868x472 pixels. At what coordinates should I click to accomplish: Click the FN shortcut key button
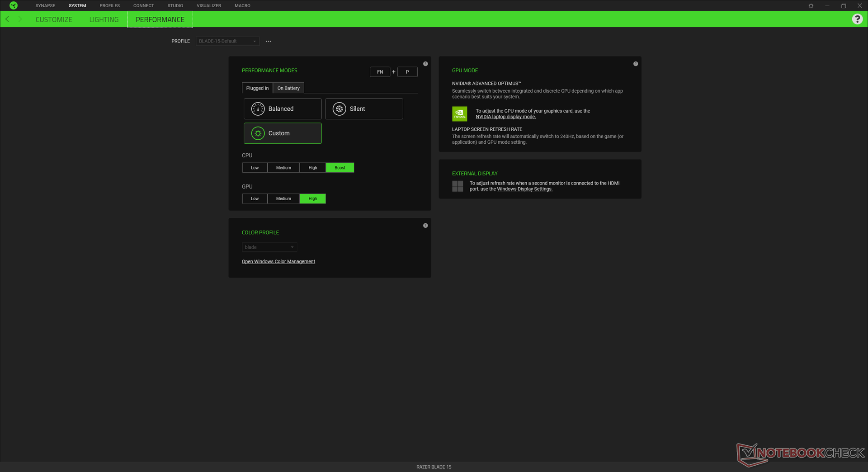[x=380, y=72]
